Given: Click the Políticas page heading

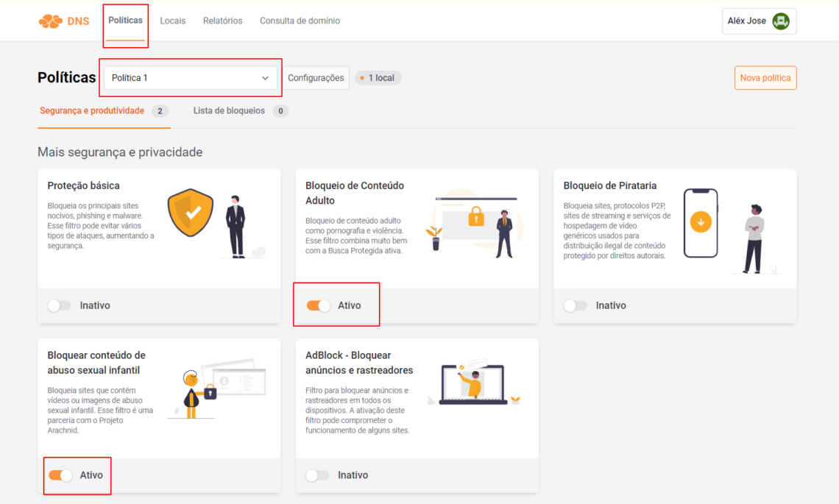Looking at the screenshot, I should (66, 77).
